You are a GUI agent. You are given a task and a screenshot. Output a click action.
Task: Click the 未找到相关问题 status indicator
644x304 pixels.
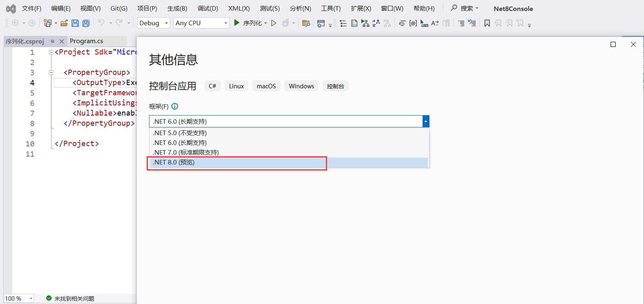pos(70,298)
